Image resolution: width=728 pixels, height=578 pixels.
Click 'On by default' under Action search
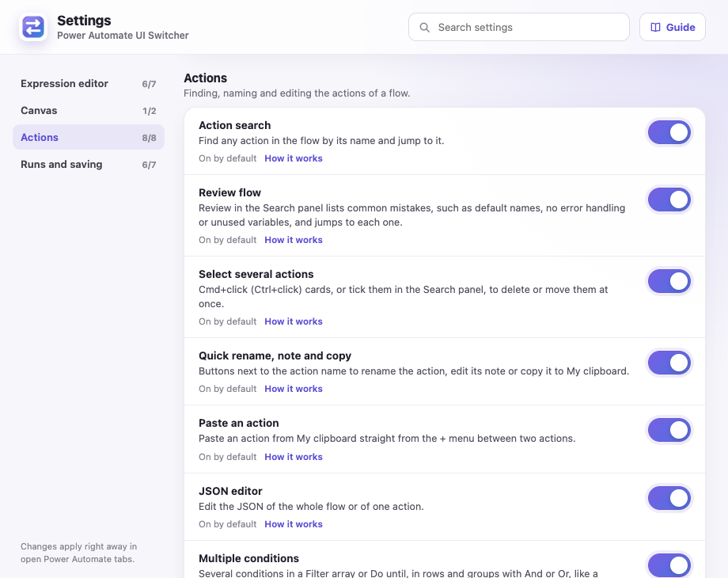pyautogui.click(x=228, y=158)
